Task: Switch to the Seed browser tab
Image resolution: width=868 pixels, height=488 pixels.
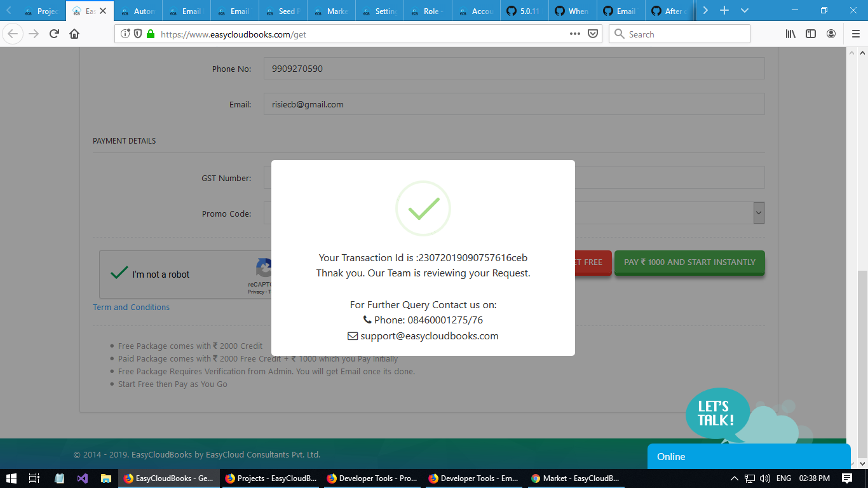Action: coord(283,11)
